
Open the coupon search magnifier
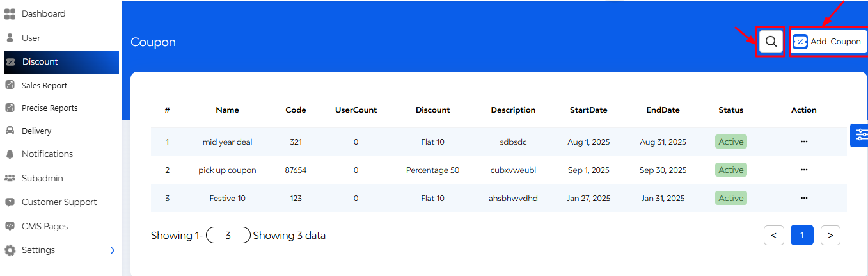[x=771, y=42]
